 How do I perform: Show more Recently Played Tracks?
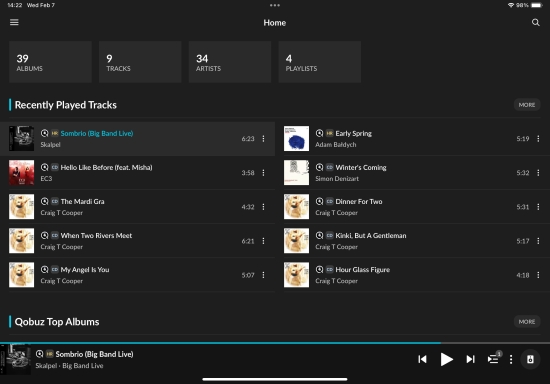527,105
